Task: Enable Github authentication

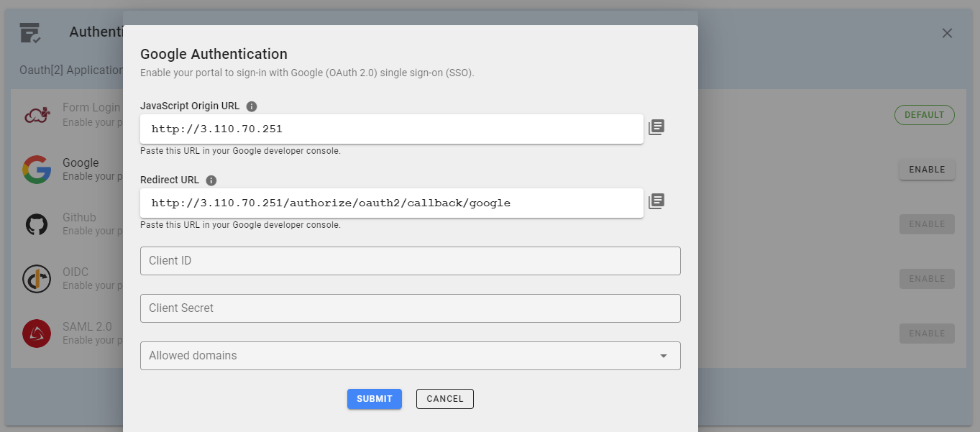Action: coord(926,224)
